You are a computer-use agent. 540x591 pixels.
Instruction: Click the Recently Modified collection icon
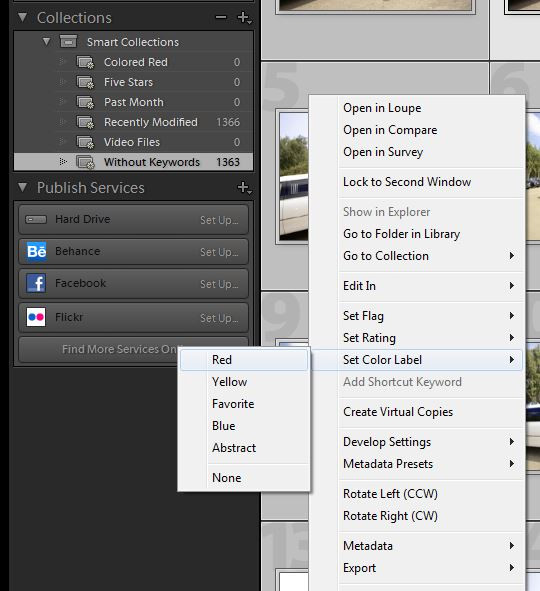(x=85, y=122)
